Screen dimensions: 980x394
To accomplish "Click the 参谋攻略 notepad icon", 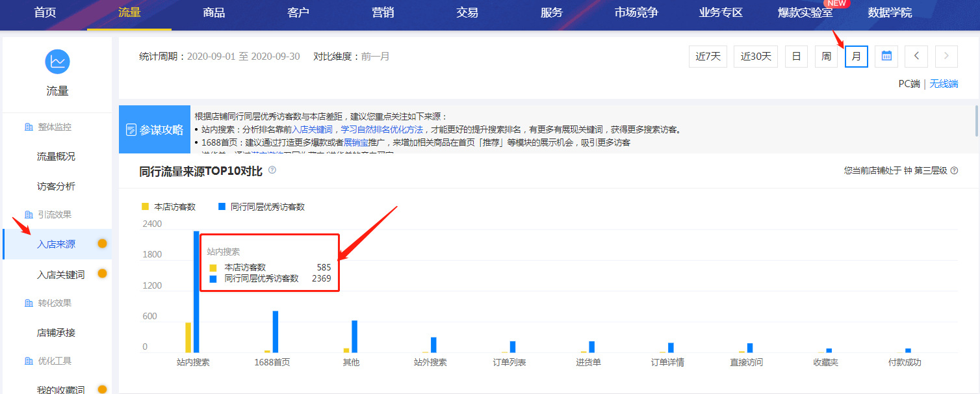I will (x=132, y=129).
